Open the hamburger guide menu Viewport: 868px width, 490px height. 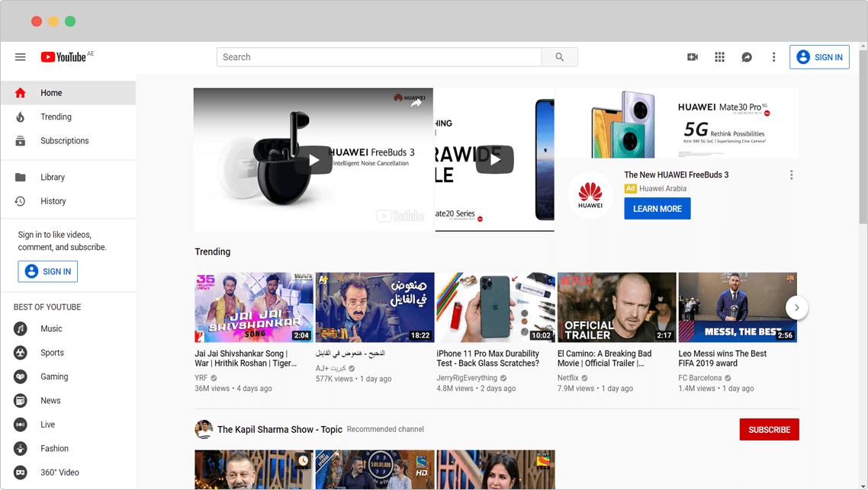pos(21,57)
